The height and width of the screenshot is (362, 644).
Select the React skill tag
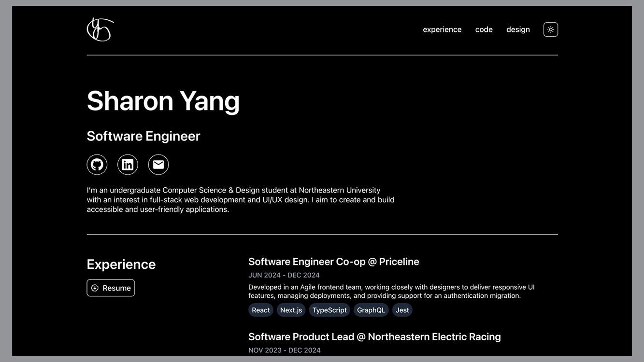coord(260,310)
